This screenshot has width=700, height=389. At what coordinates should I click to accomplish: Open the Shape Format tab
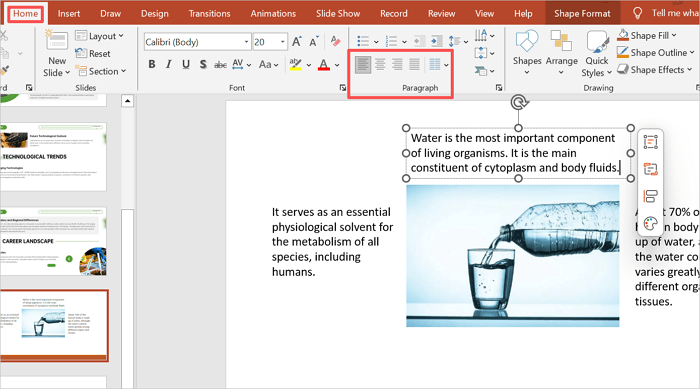[x=582, y=14]
